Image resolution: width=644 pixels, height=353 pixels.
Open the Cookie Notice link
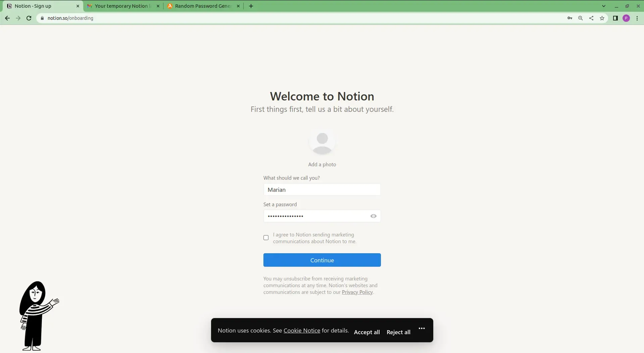tap(302, 330)
